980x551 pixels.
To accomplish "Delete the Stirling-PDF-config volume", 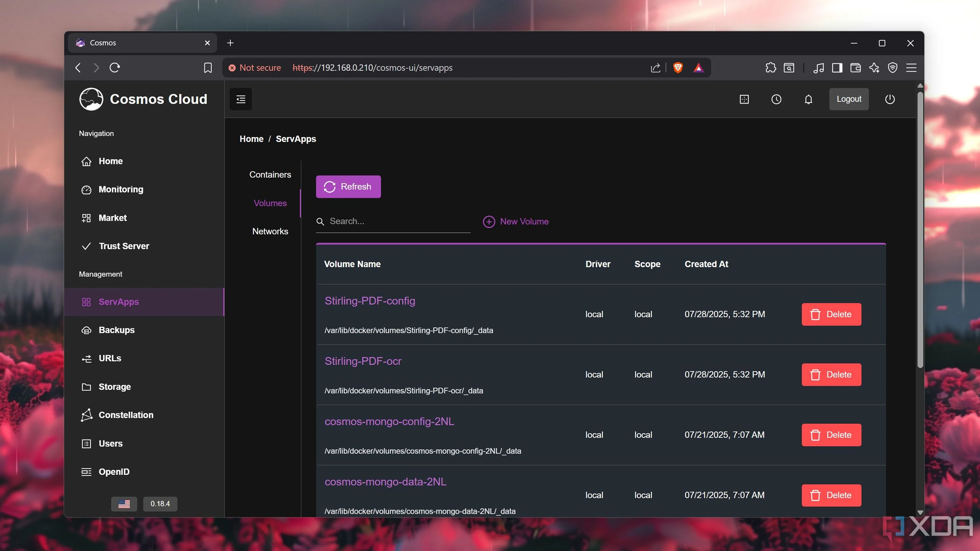I will coord(831,315).
